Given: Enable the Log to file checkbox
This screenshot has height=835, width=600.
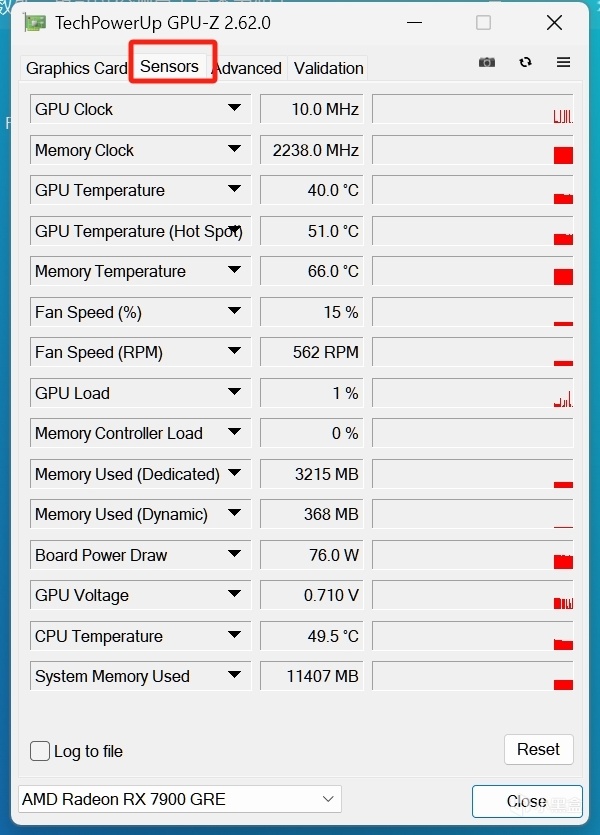Looking at the screenshot, I should 40,751.
